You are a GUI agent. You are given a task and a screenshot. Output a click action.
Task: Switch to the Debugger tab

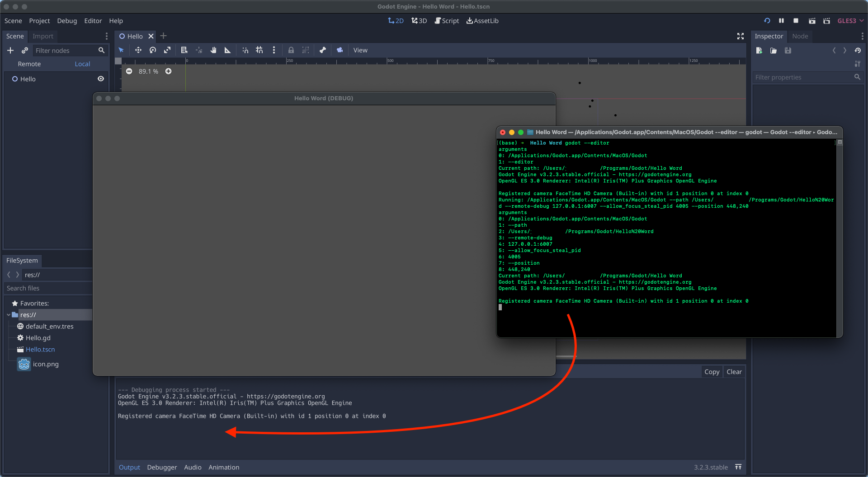tap(162, 467)
